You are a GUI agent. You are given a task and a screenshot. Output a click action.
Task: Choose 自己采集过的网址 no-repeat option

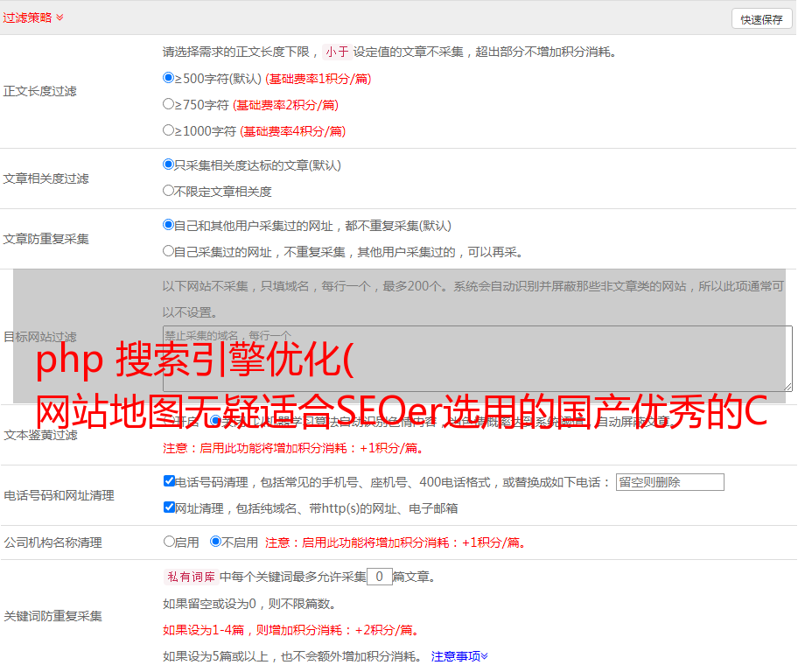click(x=169, y=251)
